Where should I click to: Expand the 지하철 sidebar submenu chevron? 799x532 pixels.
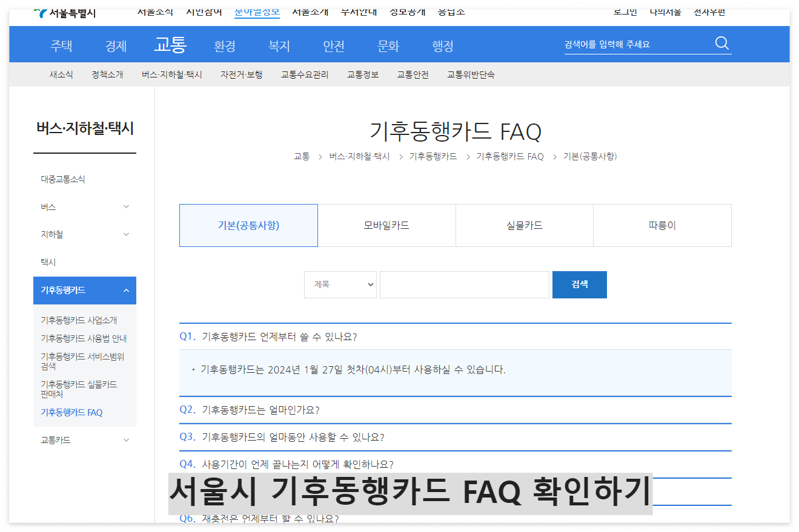tap(126, 234)
